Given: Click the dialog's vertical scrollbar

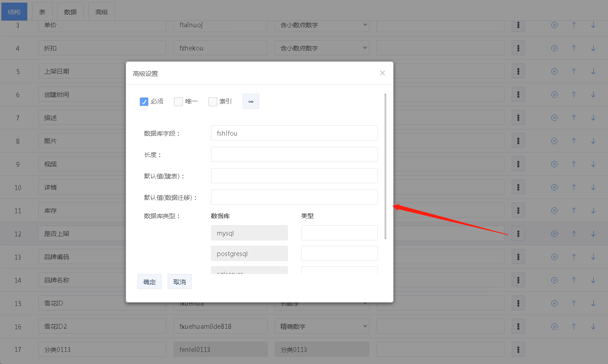Looking at the screenshot, I should click(385, 166).
